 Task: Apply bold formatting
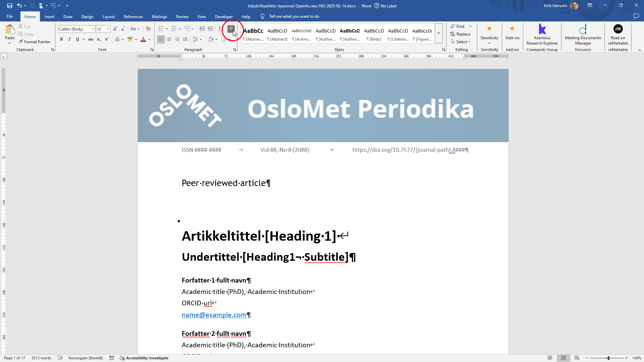[61, 39]
